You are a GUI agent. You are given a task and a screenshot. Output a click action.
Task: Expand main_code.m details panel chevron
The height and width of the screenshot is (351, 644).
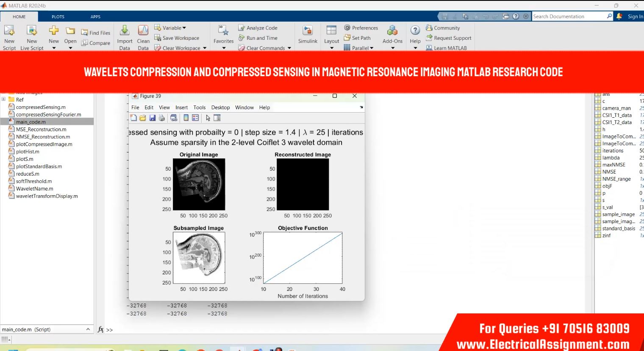88,329
